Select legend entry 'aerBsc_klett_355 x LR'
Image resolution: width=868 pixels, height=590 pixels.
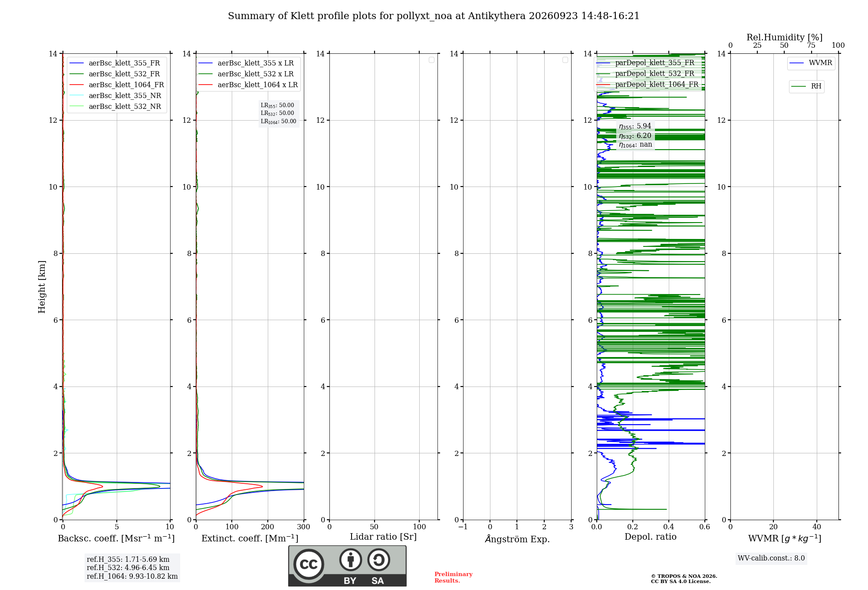(246, 63)
